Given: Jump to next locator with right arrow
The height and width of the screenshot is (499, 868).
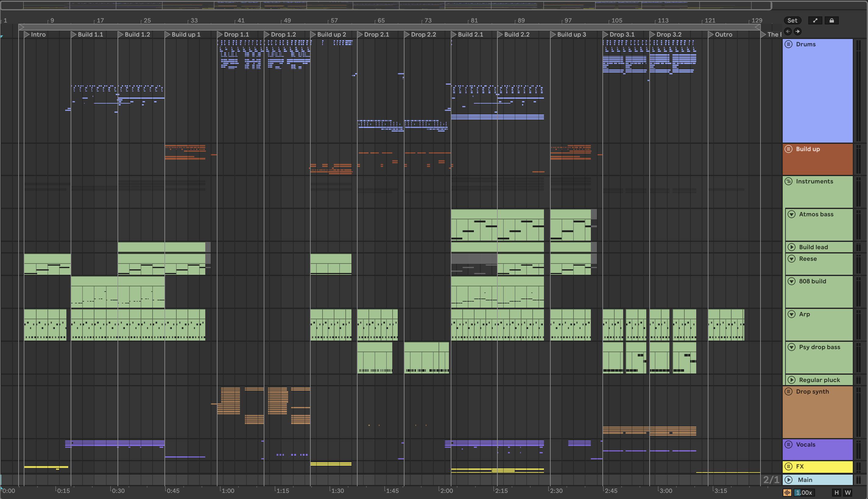Looking at the screenshot, I should click(797, 32).
